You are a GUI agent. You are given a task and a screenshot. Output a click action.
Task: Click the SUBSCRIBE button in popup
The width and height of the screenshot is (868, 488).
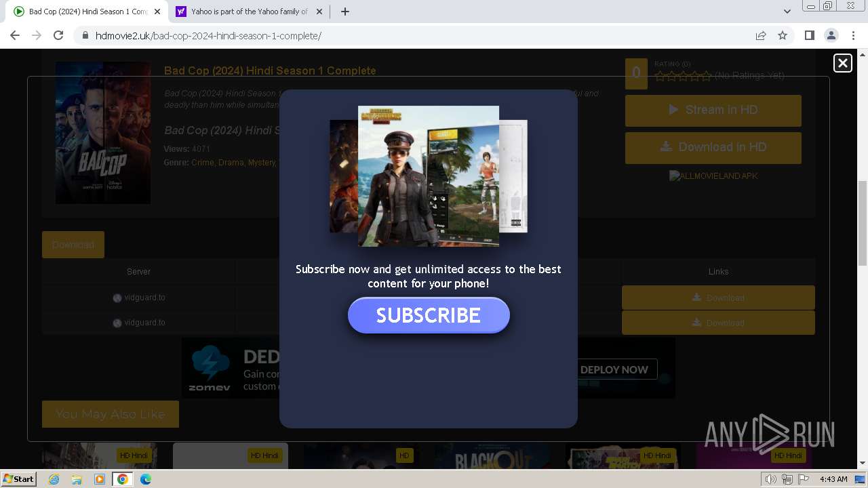[429, 315]
